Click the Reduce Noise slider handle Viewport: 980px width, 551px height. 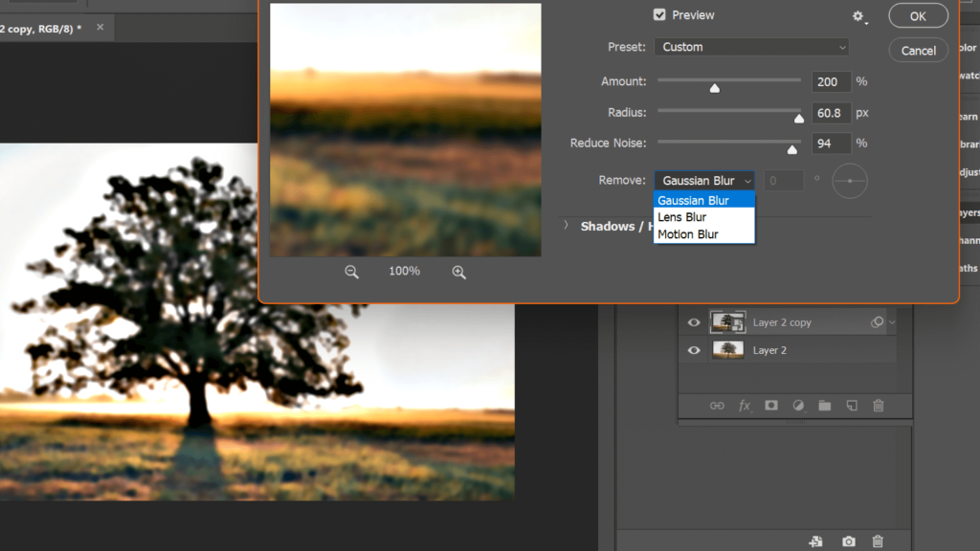(x=791, y=150)
